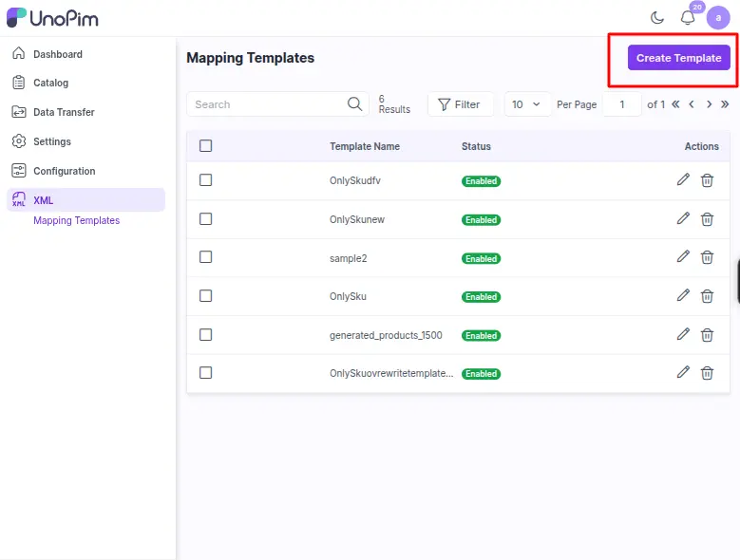Edit the OnlySkudfv template
740x560 pixels.
683,180
